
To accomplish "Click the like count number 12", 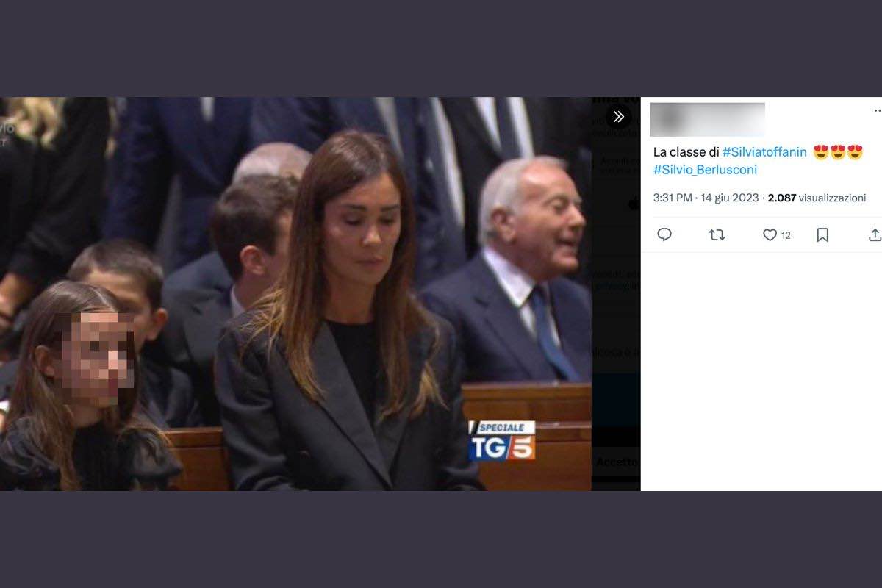I will (x=786, y=235).
